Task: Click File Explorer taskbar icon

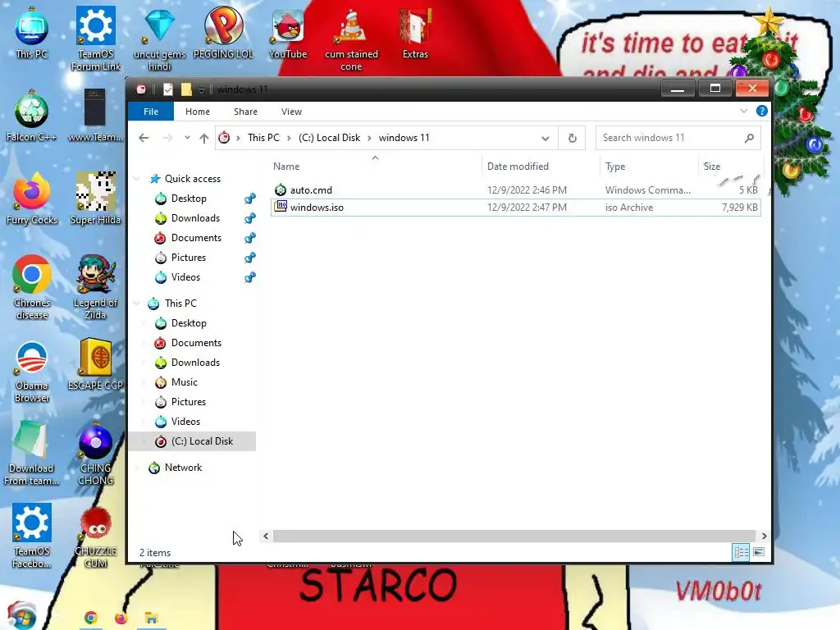Action: pos(151,619)
